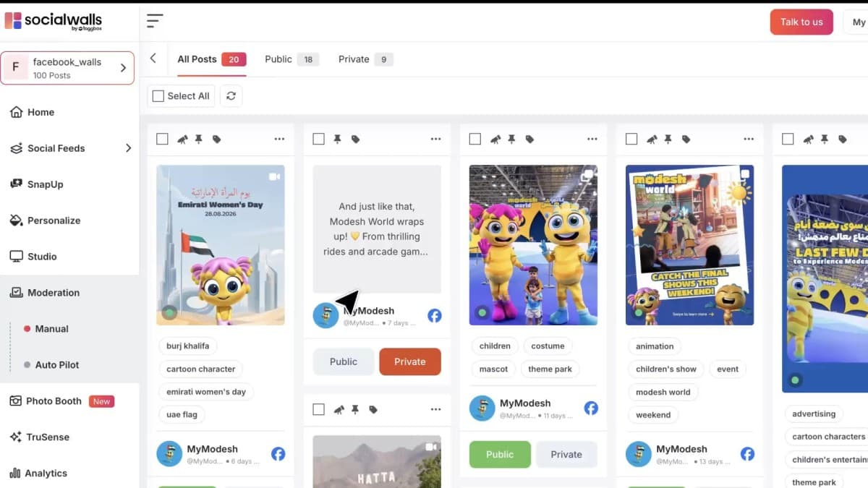Click the socialwalls logo
868x488 pixels.
click(x=54, y=21)
